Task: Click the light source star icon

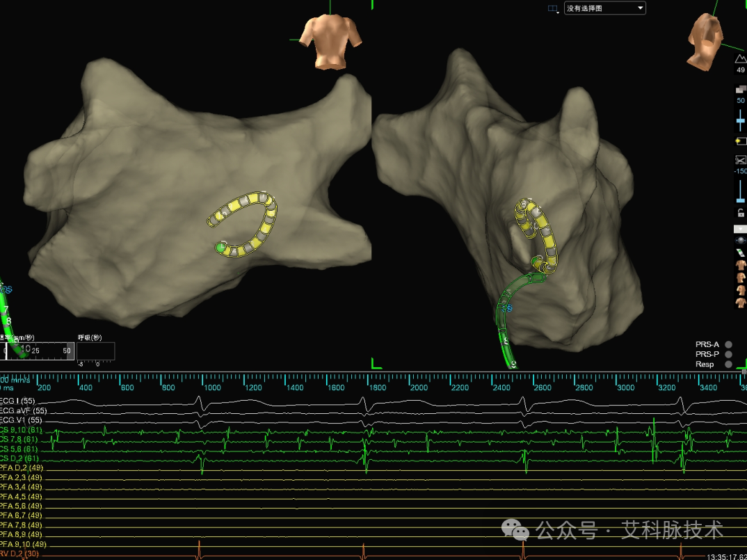Action: tap(740, 141)
